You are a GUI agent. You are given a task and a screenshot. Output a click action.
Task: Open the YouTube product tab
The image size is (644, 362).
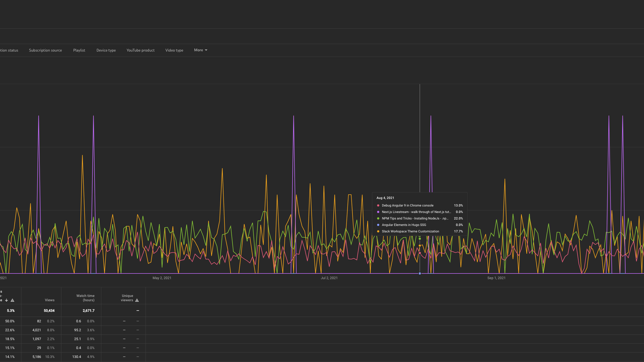point(141,50)
